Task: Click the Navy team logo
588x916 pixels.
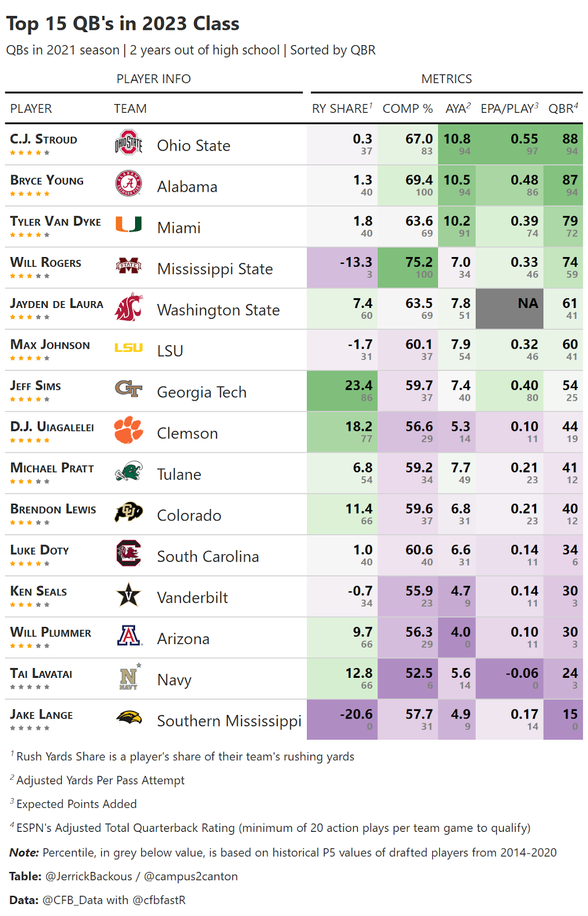Action: (129, 677)
